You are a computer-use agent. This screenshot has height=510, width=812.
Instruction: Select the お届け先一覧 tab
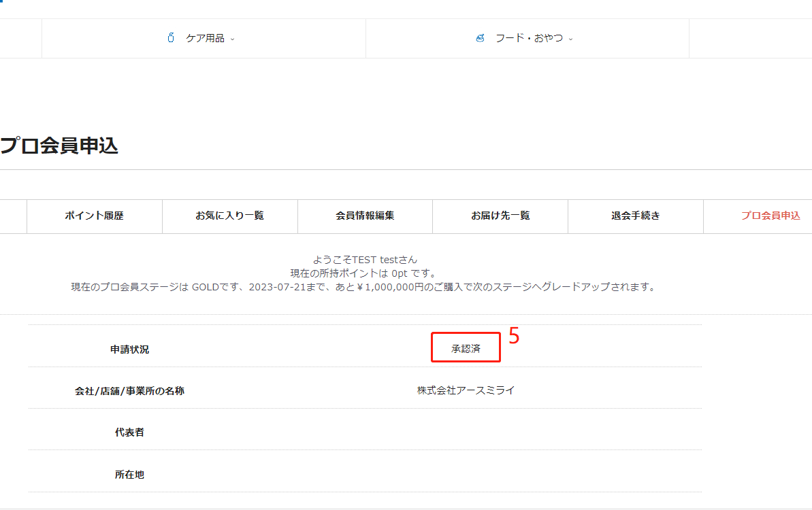point(500,216)
